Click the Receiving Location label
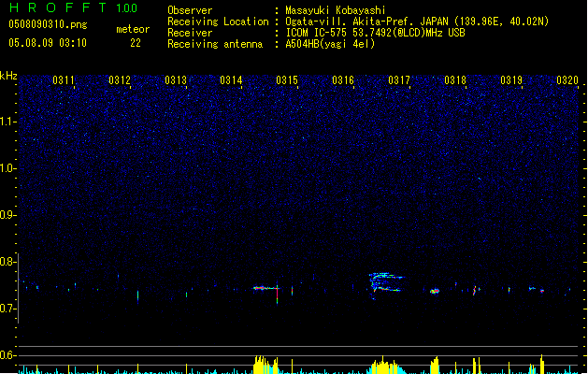 (x=218, y=22)
